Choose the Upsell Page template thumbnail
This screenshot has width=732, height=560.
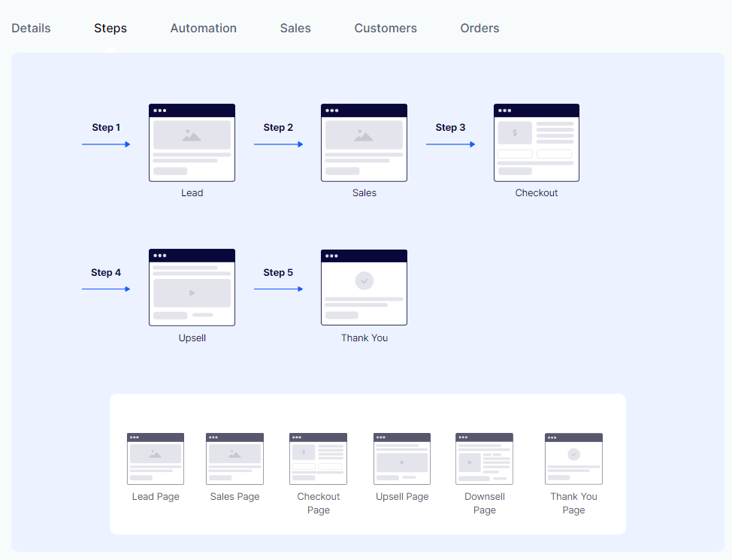pyautogui.click(x=402, y=459)
